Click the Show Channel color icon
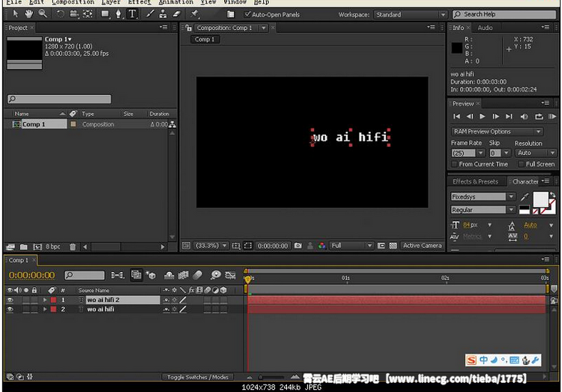562x392 pixels. pos(321,246)
